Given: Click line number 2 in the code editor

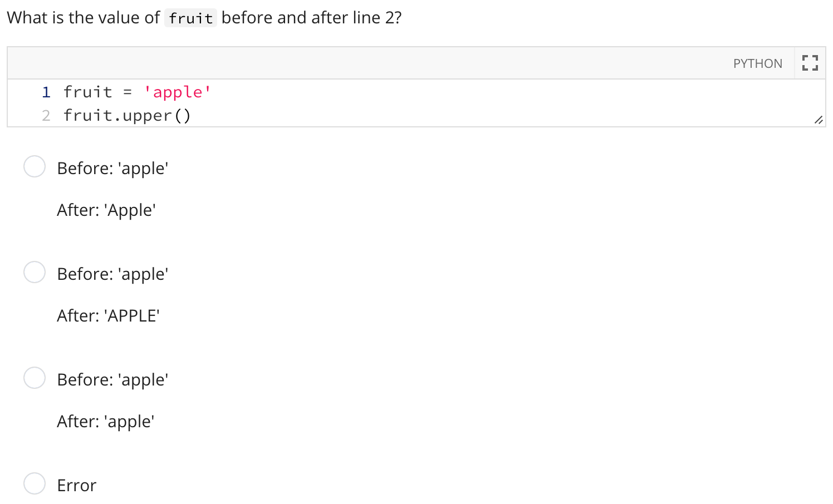Looking at the screenshot, I should (45, 115).
